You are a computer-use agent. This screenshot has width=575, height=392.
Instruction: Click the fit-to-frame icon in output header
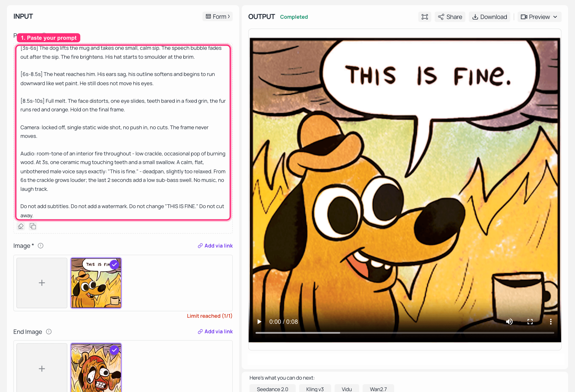424,17
